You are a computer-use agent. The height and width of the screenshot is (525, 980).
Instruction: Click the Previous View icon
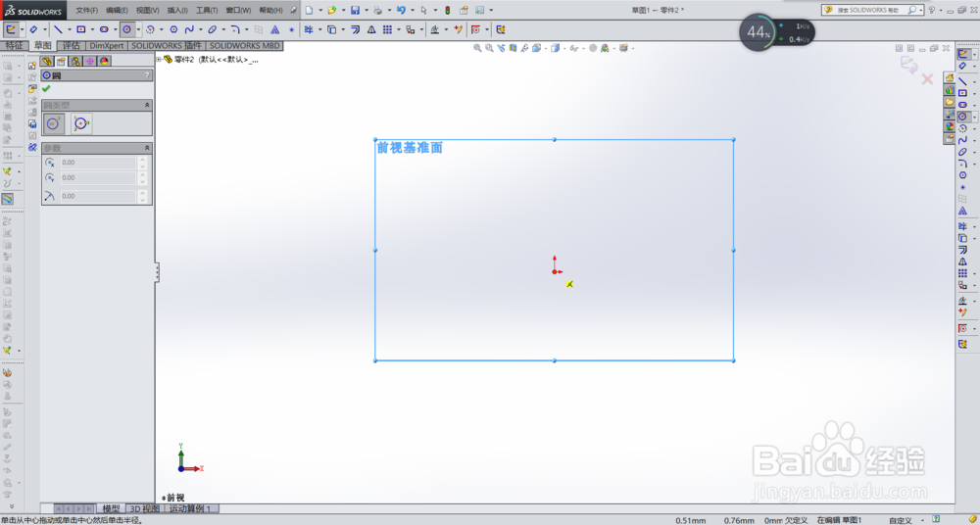501,48
